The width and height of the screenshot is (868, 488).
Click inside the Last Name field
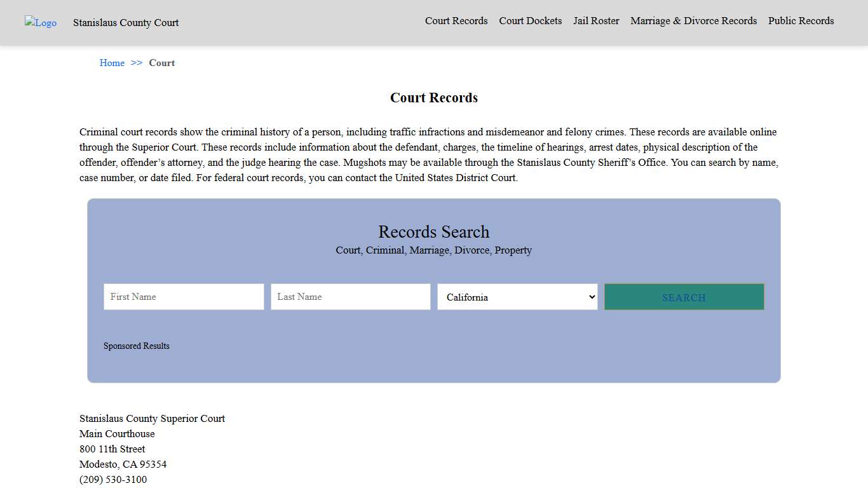[x=350, y=297]
